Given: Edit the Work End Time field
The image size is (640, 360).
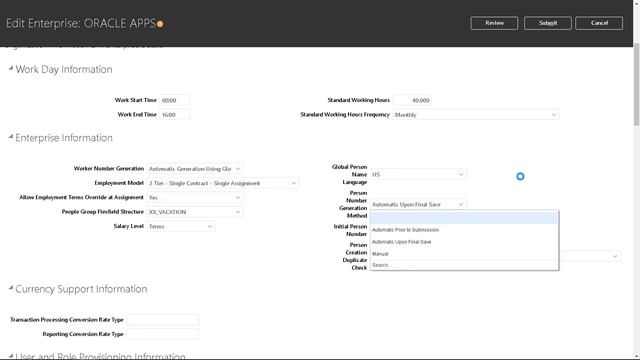Looking at the screenshot, I should point(174,115).
